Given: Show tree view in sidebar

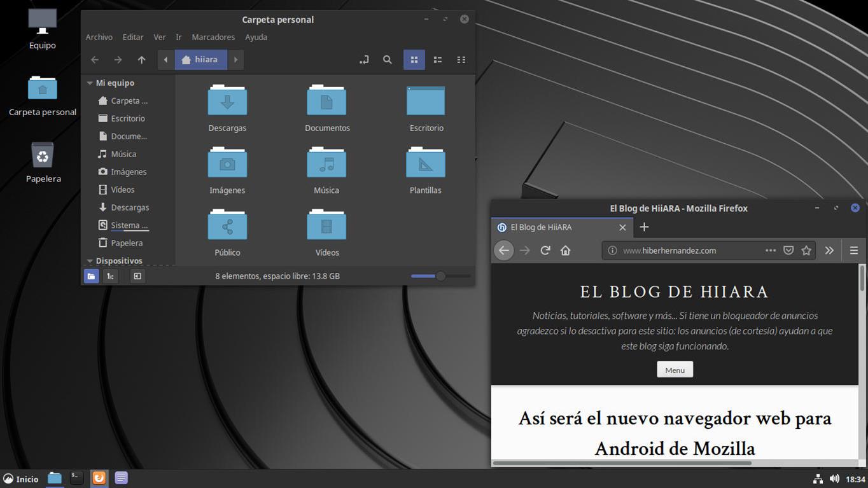Looking at the screenshot, I should [111, 276].
